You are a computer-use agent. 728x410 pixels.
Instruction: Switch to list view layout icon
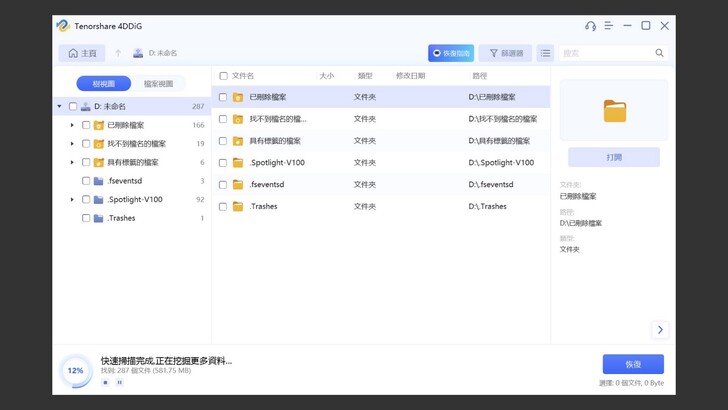545,53
